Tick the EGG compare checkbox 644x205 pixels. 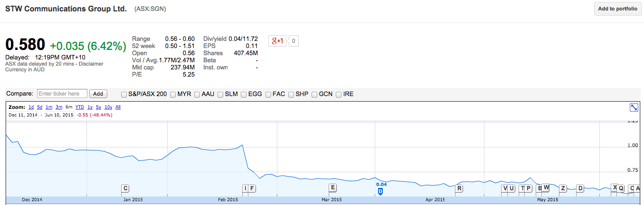point(244,94)
